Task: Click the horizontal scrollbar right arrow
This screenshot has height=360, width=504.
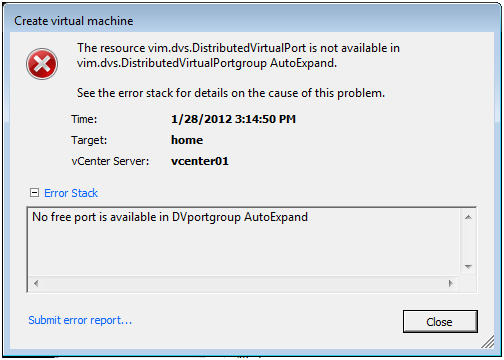Action: [x=451, y=284]
